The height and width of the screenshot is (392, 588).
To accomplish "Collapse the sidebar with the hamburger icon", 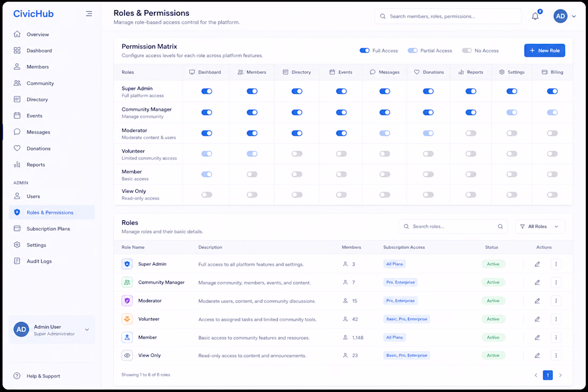I will (89, 14).
